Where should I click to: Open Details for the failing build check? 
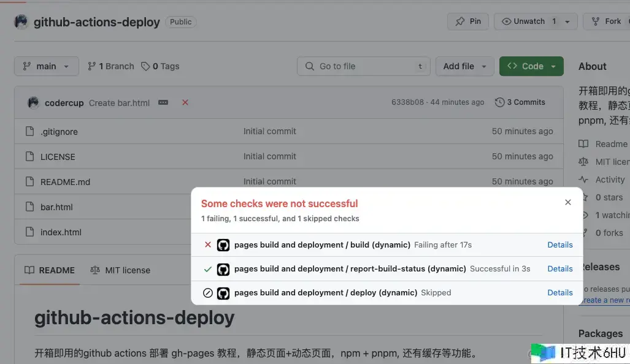click(x=559, y=245)
